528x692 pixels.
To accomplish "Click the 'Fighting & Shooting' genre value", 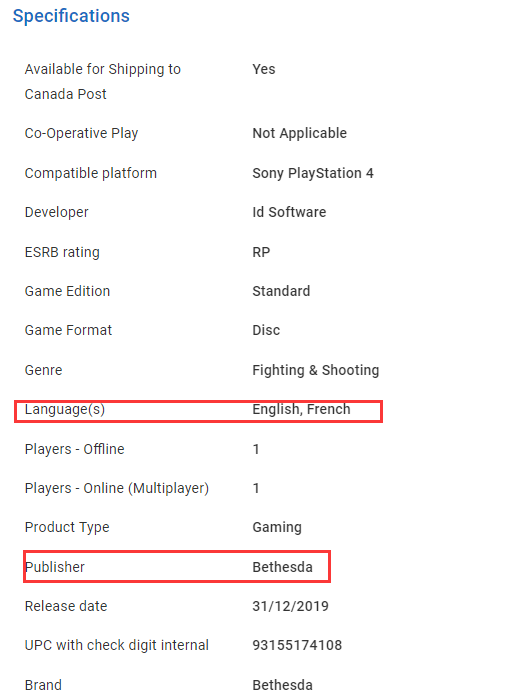I will (316, 370).
